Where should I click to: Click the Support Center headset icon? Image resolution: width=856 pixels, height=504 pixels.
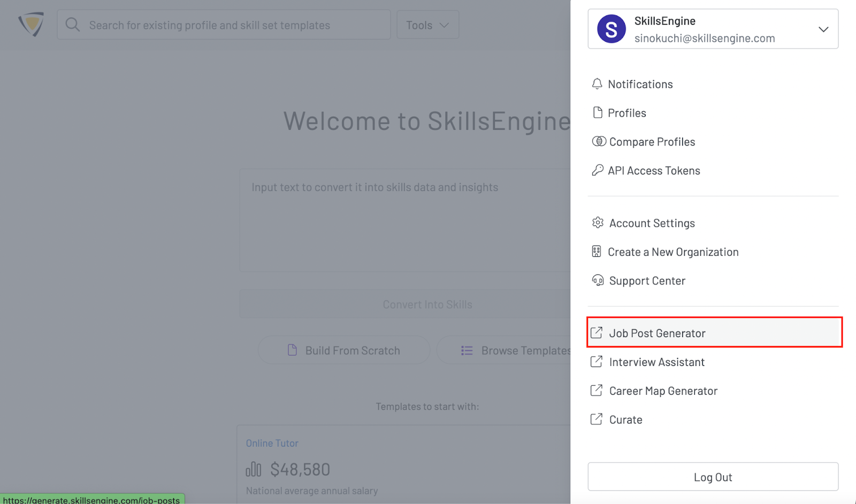tap(598, 281)
